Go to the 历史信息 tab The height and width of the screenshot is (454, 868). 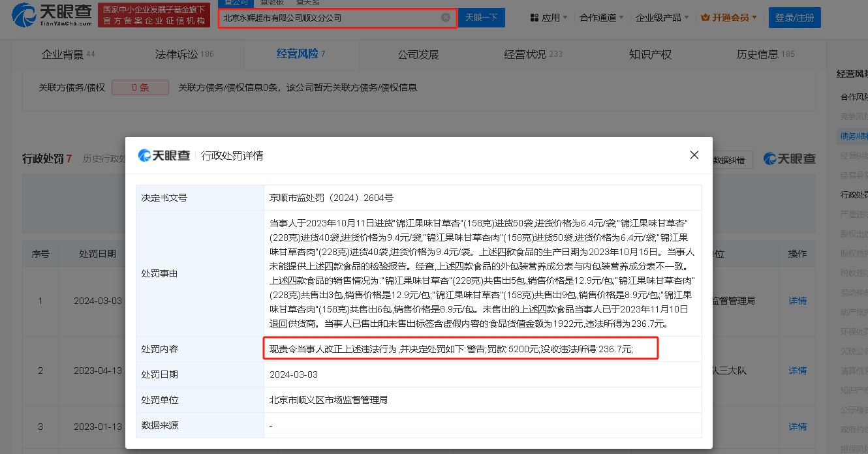coord(757,54)
